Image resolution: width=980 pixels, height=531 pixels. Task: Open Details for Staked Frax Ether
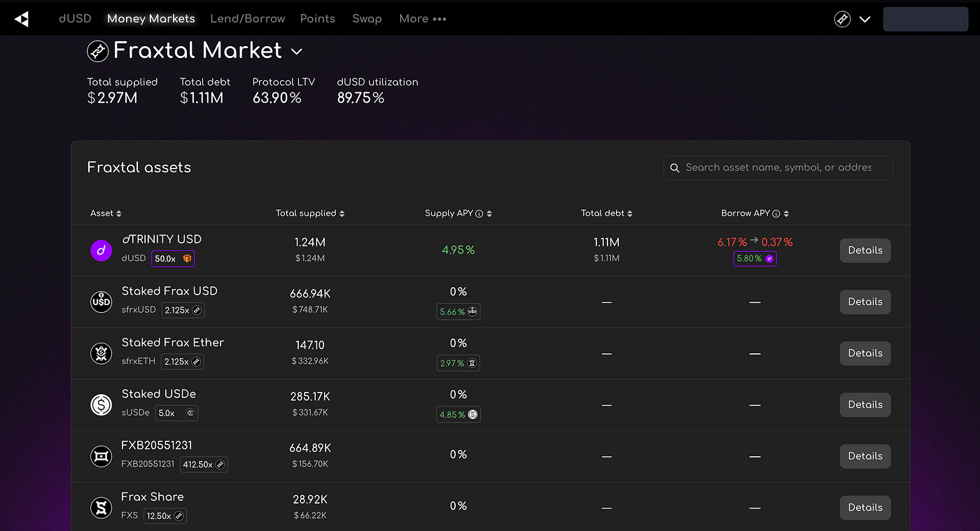[x=865, y=353]
